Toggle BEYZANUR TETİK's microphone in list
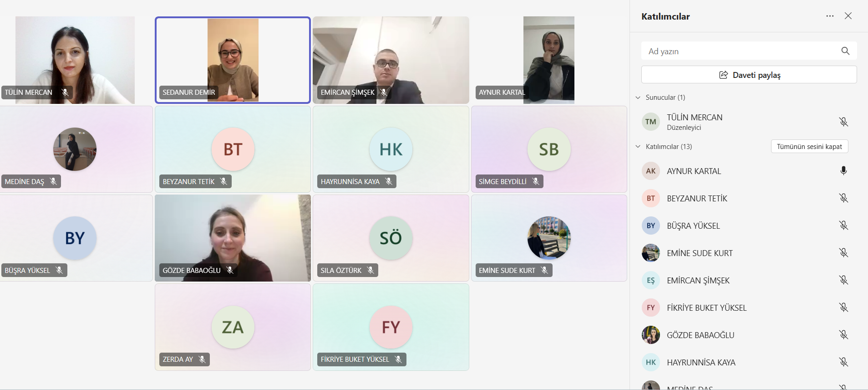This screenshot has width=868, height=390. coord(843,198)
